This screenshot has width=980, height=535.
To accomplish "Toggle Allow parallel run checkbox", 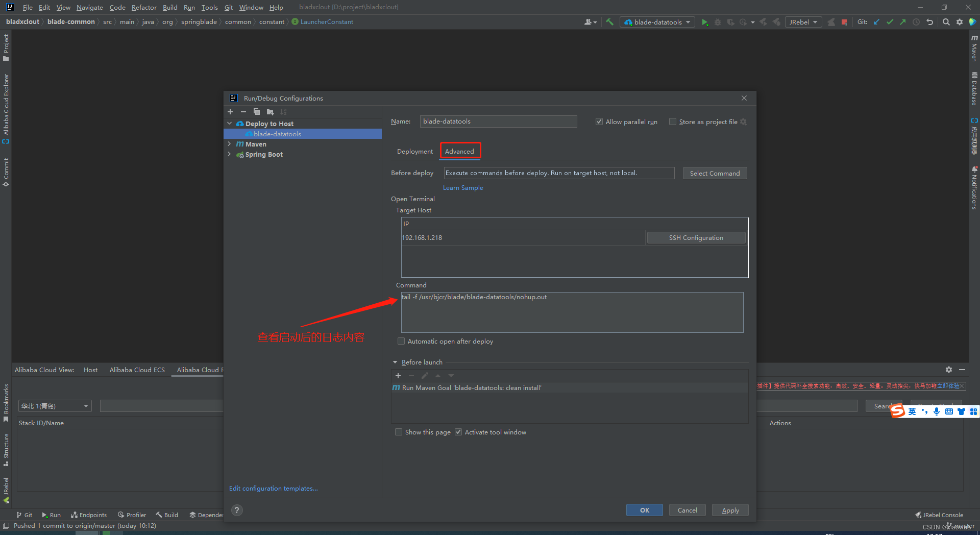I will [x=599, y=121].
